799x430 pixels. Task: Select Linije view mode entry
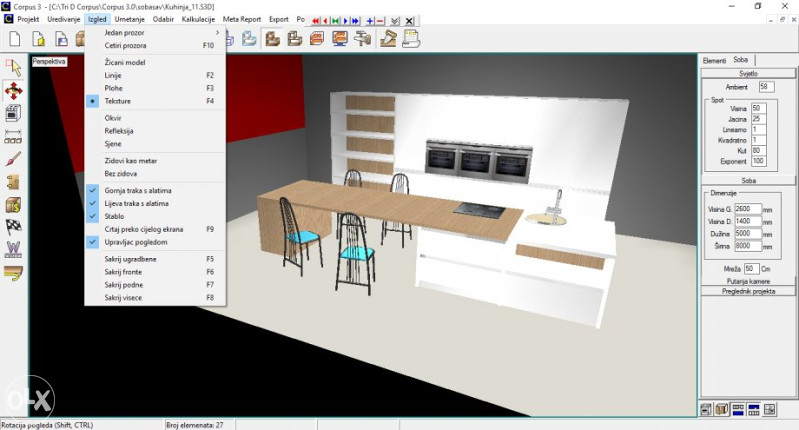155,75
